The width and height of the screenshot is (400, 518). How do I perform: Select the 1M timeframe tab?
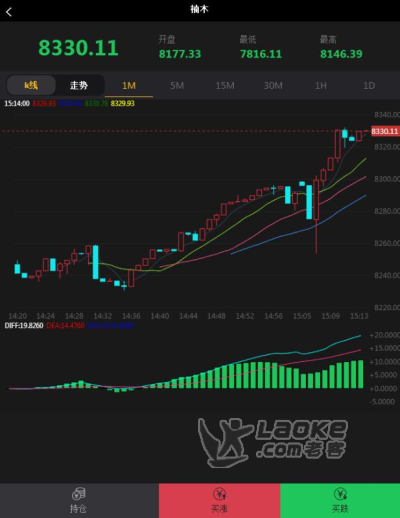129,86
